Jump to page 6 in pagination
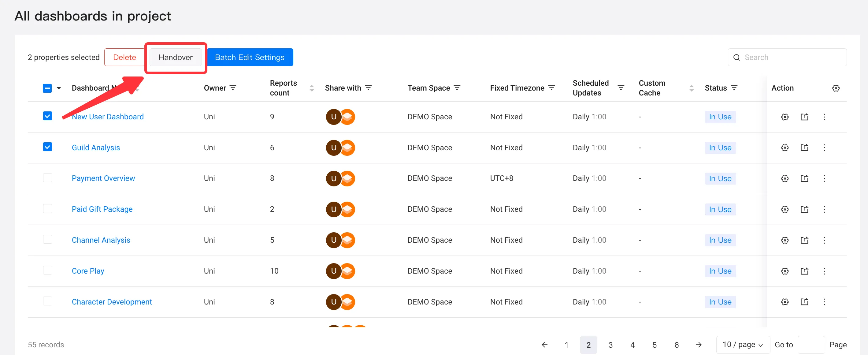The height and width of the screenshot is (355, 868). pyautogui.click(x=676, y=345)
